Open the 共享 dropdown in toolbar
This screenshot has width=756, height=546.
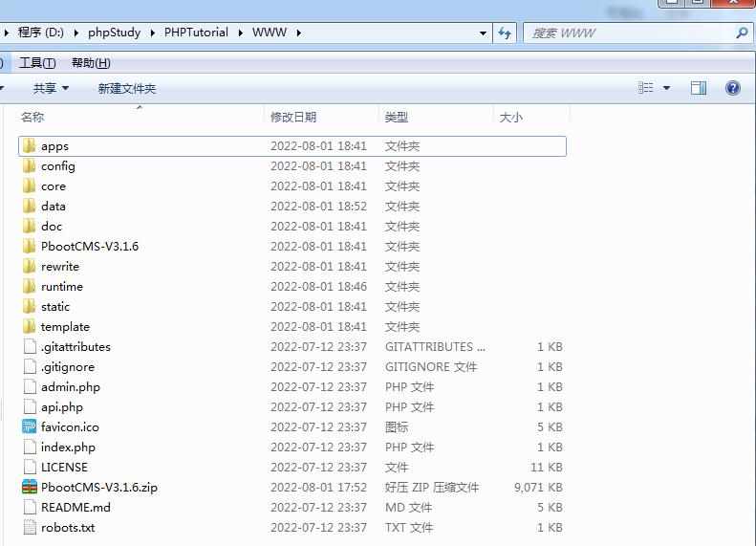(51, 88)
